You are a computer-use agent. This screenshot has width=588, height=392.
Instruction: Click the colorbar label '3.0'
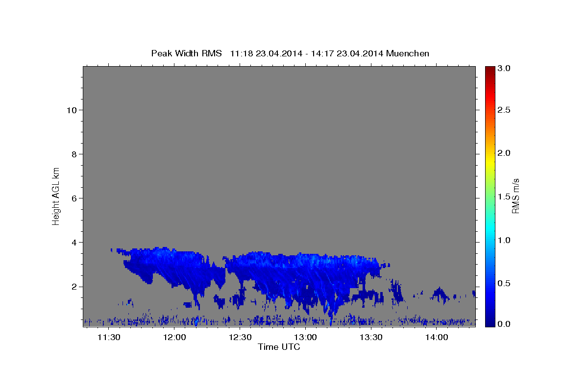click(x=504, y=68)
